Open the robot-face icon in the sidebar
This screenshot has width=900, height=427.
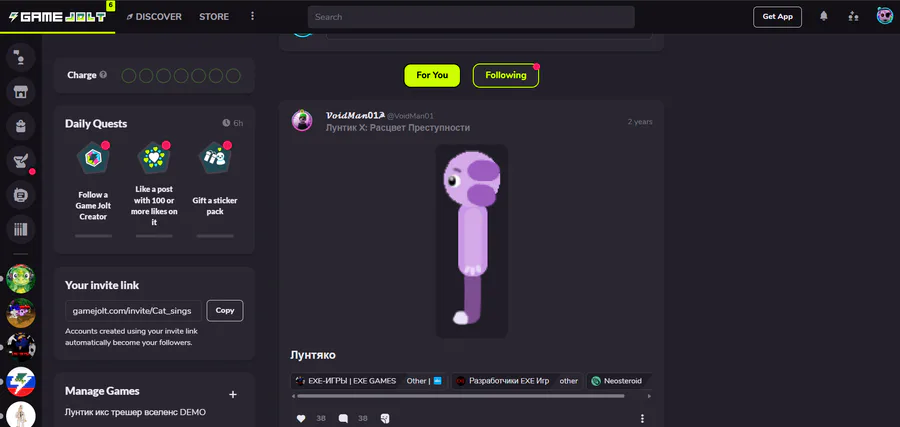pos(21,195)
